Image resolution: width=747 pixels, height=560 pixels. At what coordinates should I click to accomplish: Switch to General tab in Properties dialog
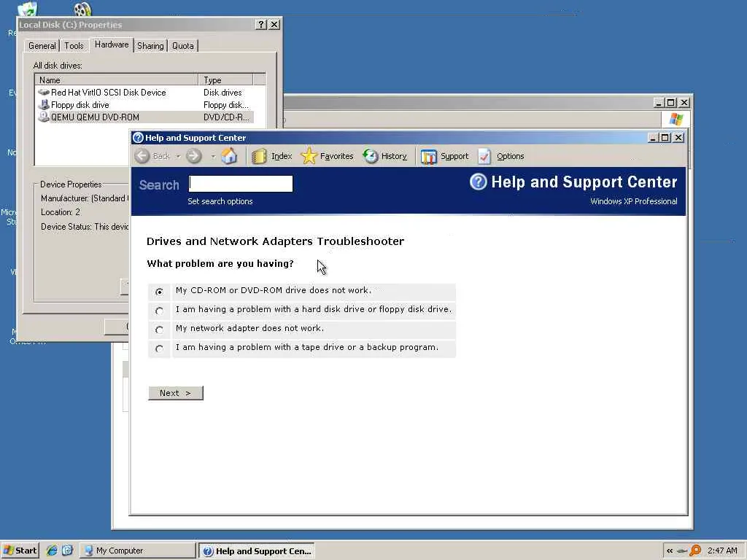(42, 46)
